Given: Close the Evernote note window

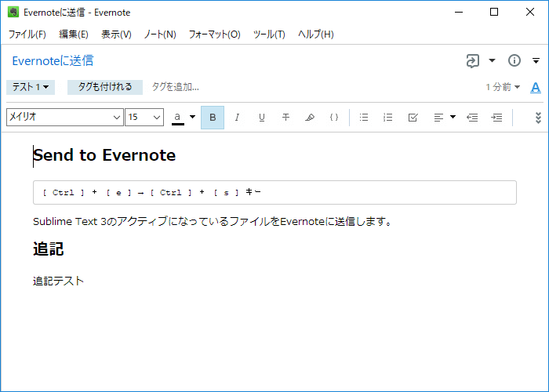Looking at the screenshot, I should 530,13.
